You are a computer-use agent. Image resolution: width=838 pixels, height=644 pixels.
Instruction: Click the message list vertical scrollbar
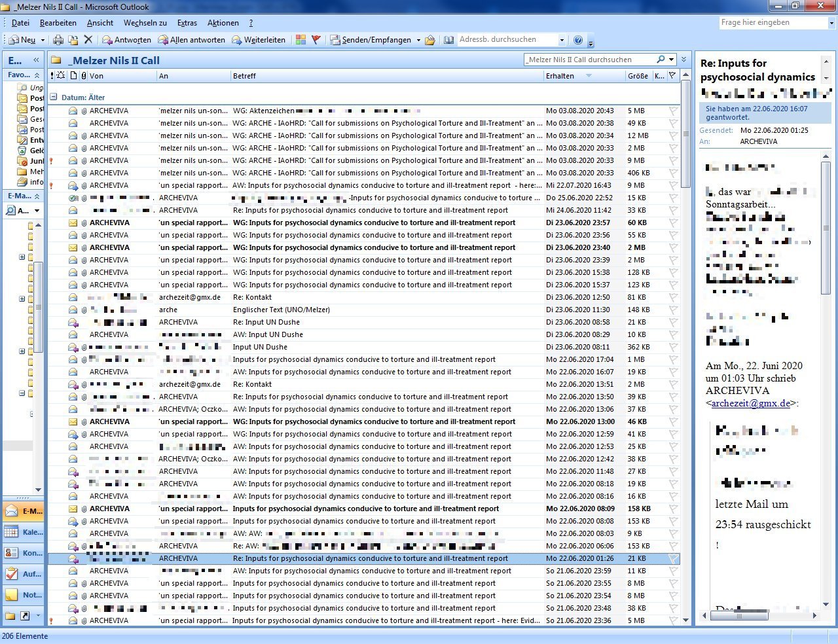click(685, 348)
